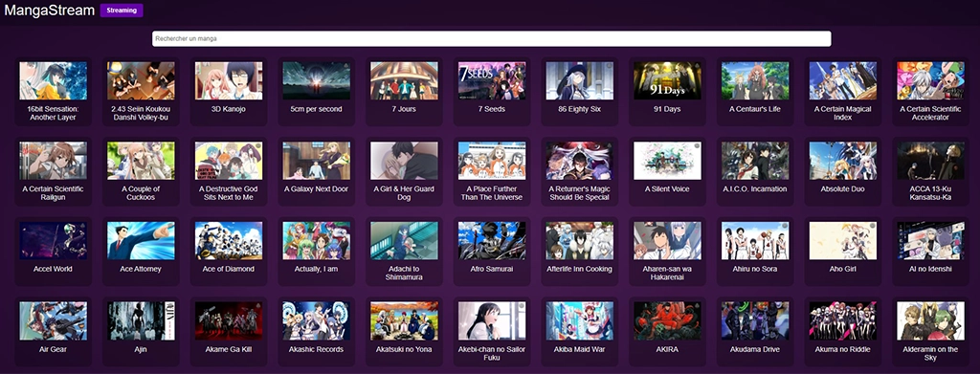Select the 3D Kanojo cover image

229,80
